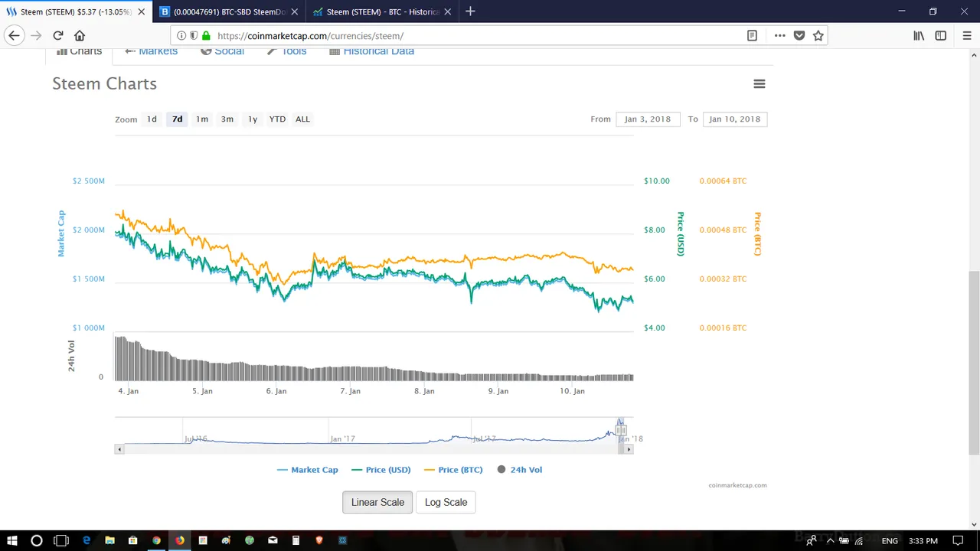
Task: Click navigator scrollbar right arrow
Action: [x=629, y=449]
